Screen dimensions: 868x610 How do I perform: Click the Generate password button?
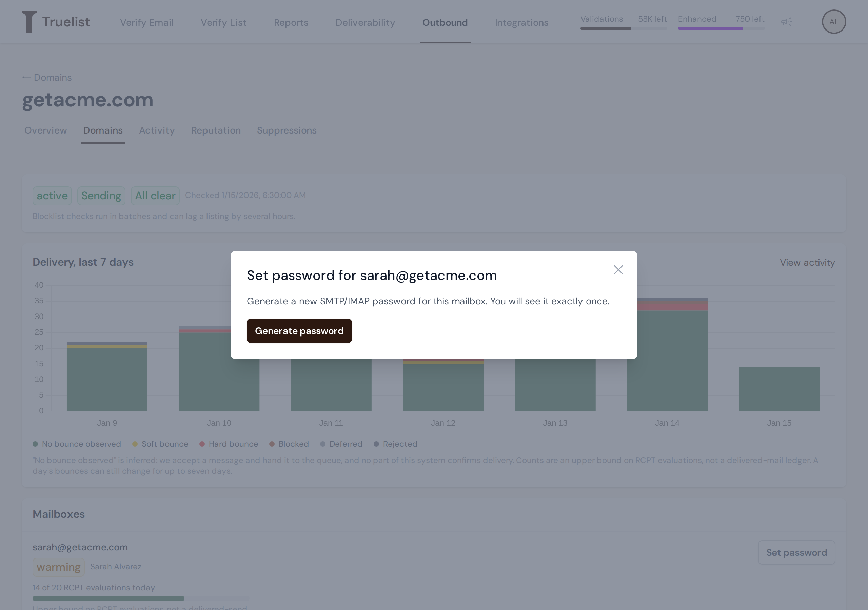click(x=299, y=331)
